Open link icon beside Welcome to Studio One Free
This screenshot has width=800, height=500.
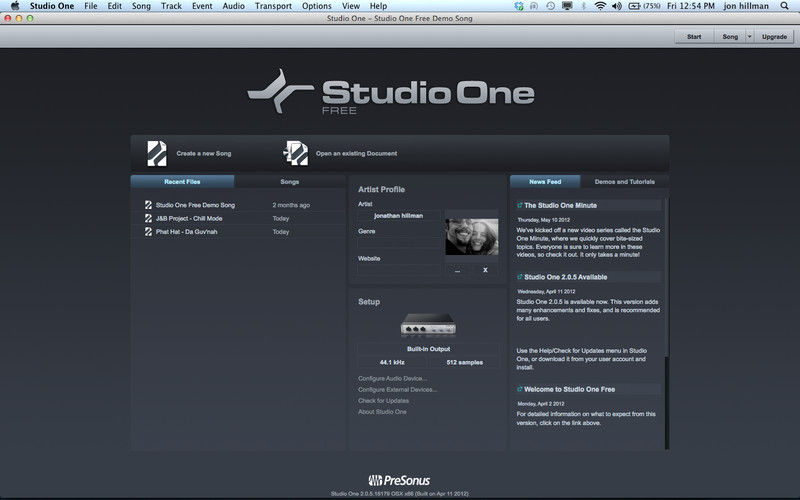pos(519,389)
